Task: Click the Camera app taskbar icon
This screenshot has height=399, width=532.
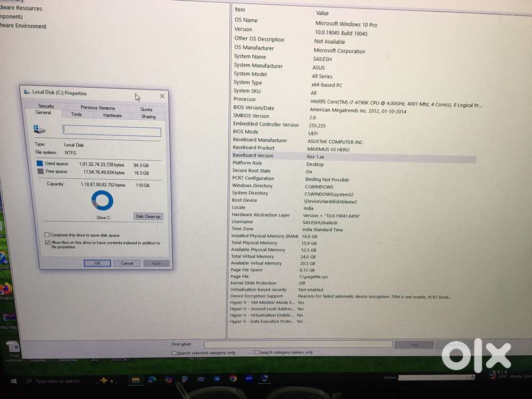Action: coord(201,379)
